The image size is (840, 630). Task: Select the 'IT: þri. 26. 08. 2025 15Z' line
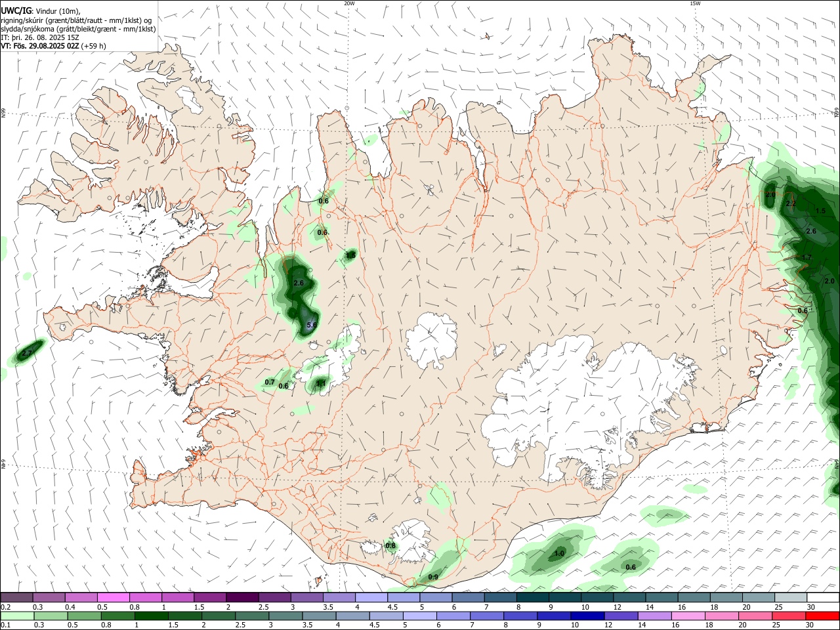(39, 37)
